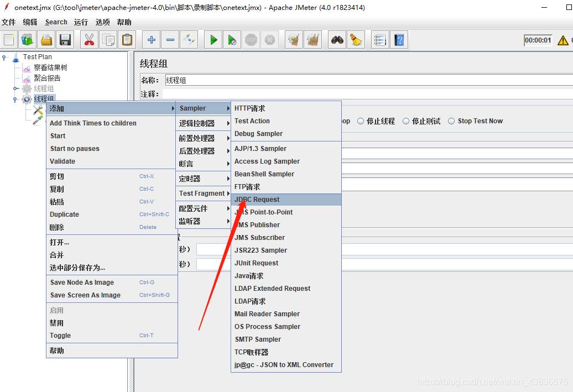Open the 断言 submenu

coord(203,164)
